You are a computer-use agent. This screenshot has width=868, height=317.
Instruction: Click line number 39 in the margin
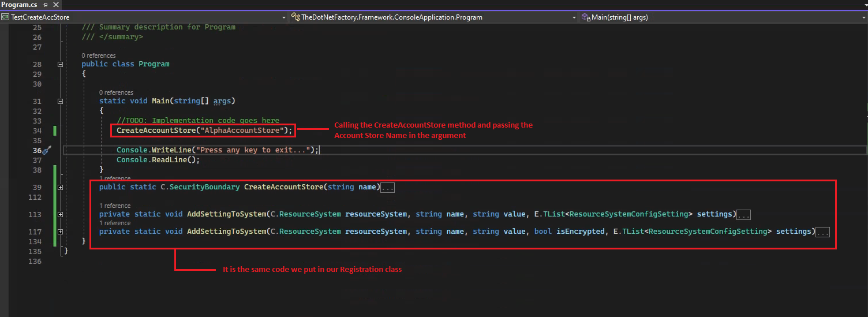tap(37, 187)
